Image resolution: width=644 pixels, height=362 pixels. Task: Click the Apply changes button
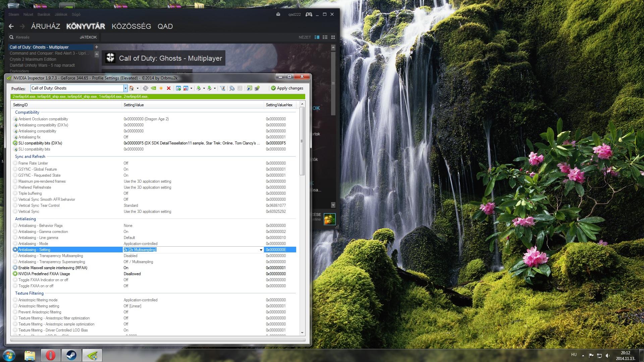[x=287, y=88]
